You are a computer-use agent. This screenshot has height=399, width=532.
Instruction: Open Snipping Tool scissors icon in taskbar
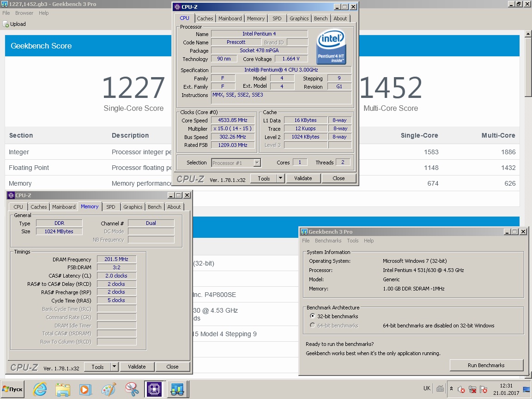tap(131, 389)
